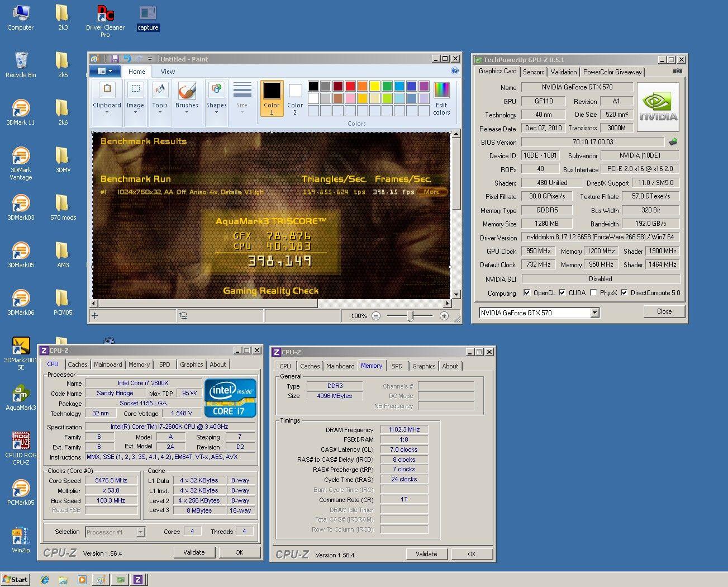The height and width of the screenshot is (587, 728).
Task: Toggle OpenCL checkbox in GPU-Z
Action: pyautogui.click(x=526, y=292)
